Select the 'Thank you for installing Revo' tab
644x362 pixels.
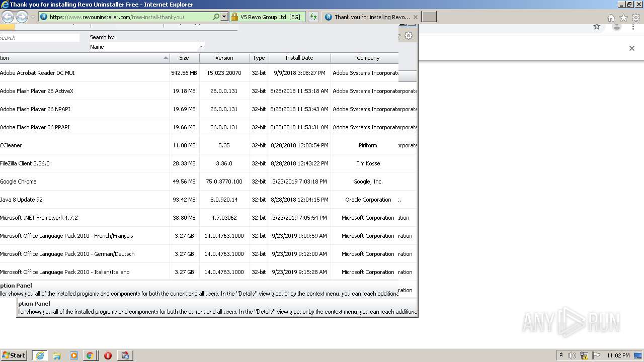coord(371,17)
